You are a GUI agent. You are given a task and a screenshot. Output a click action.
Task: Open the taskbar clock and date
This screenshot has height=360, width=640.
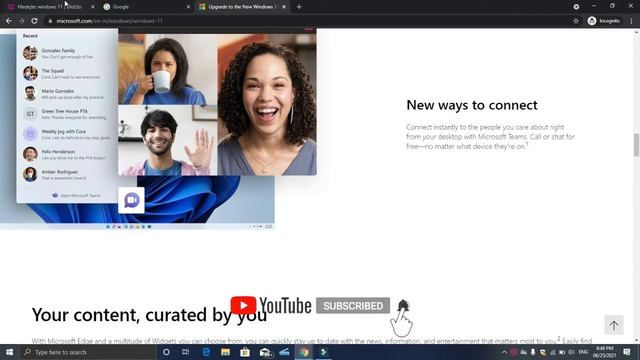coord(604,352)
